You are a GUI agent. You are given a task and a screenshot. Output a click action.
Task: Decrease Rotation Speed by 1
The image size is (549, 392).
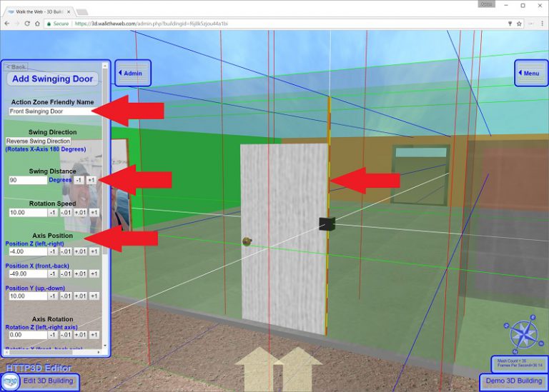pyautogui.click(x=52, y=212)
